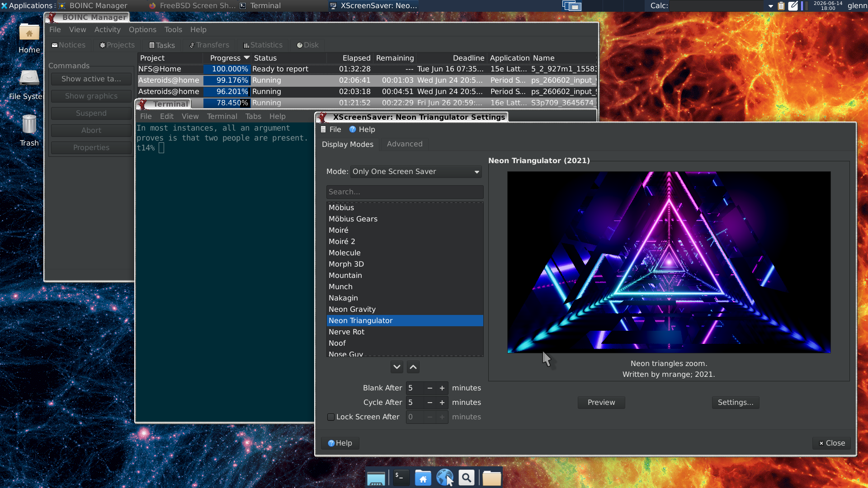Open the Tools menu in BOINC Manager

coord(173,29)
